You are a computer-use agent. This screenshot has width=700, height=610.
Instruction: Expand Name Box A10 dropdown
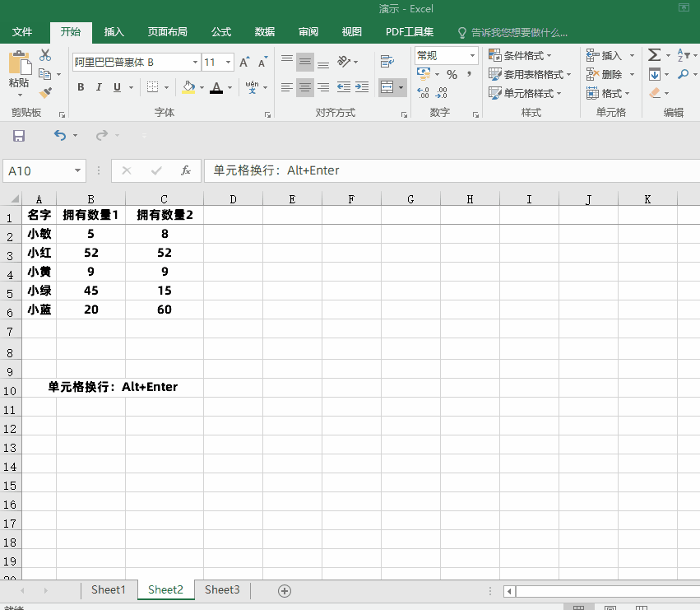click(x=77, y=170)
